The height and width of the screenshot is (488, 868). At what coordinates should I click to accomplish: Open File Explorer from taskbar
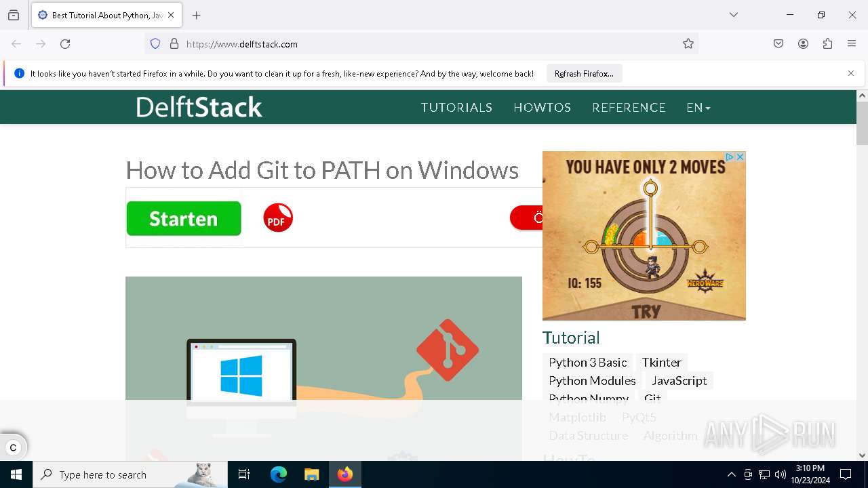coord(311,474)
